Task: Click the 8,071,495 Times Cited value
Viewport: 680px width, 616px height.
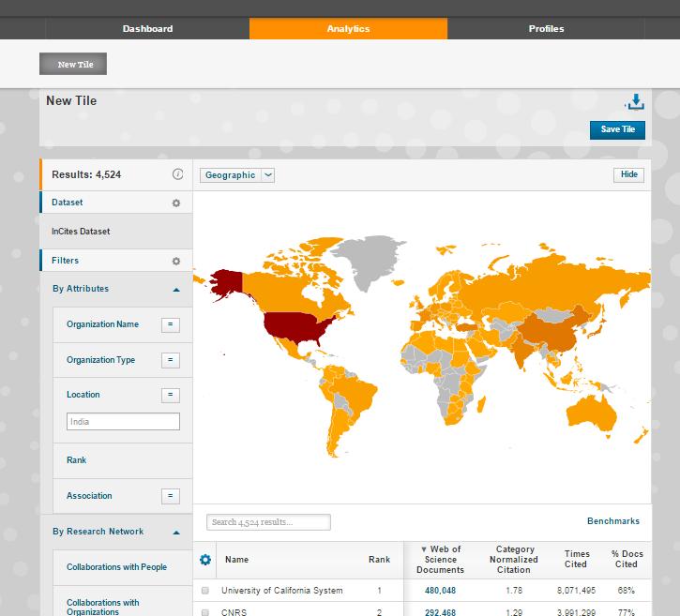Action: pos(576,591)
